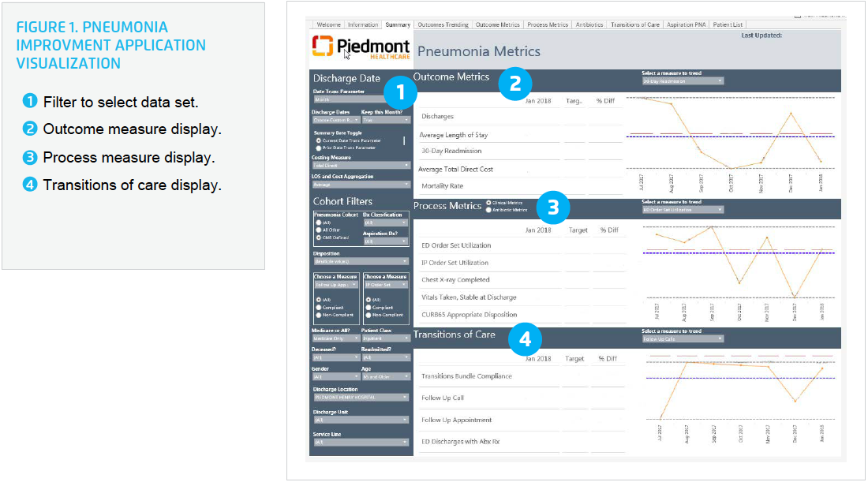Expand the Age filter dropdown
Image resolution: width=868 pixels, height=482 pixels.
click(384, 376)
